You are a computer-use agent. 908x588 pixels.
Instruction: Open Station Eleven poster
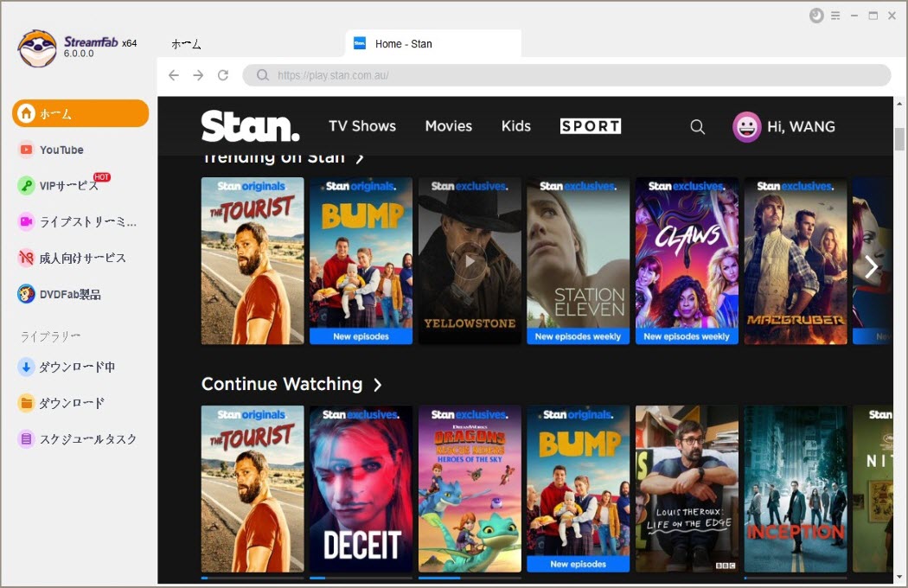point(578,260)
